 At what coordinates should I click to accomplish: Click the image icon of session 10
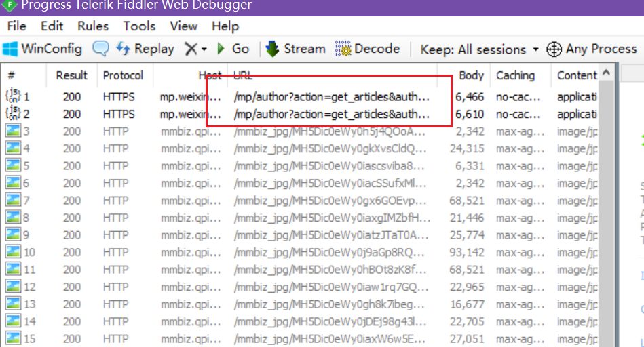13,252
